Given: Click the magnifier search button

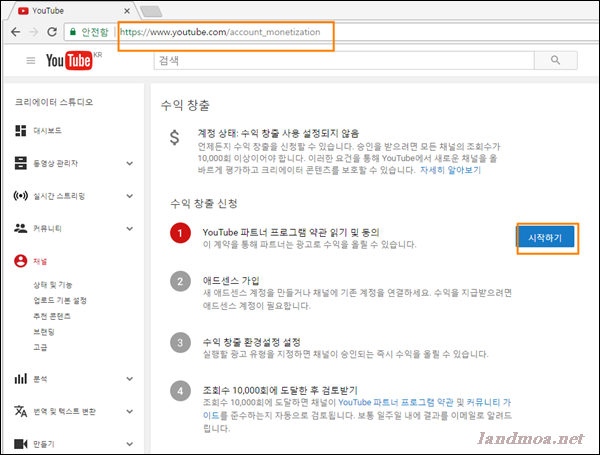Looking at the screenshot, I should 556,60.
